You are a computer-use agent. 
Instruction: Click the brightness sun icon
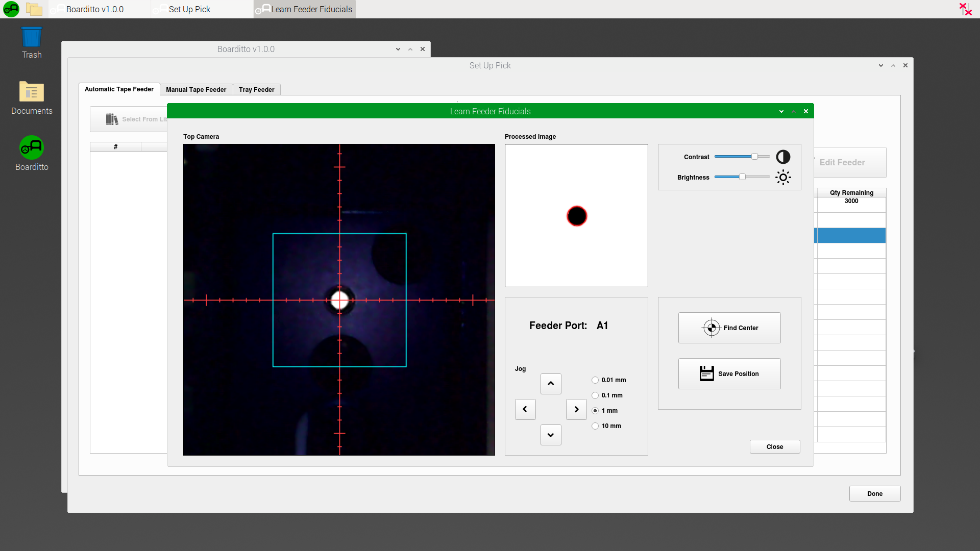(x=783, y=178)
